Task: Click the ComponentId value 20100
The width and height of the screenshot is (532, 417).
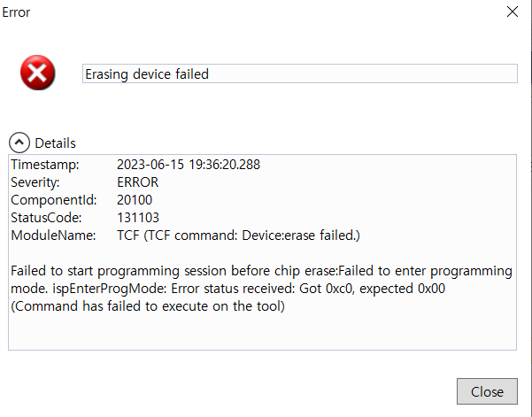Action: point(135,200)
